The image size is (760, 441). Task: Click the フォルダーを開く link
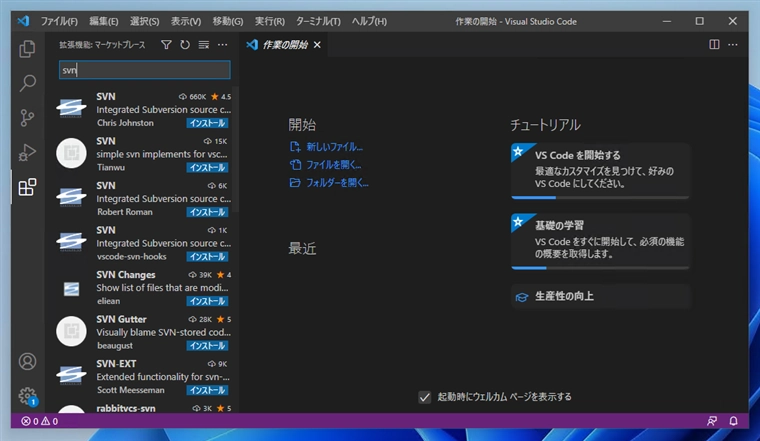[x=337, y=183]
